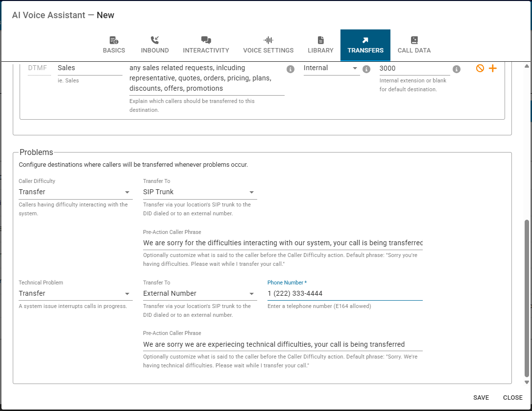Open the Voice Settings tab

268,45
